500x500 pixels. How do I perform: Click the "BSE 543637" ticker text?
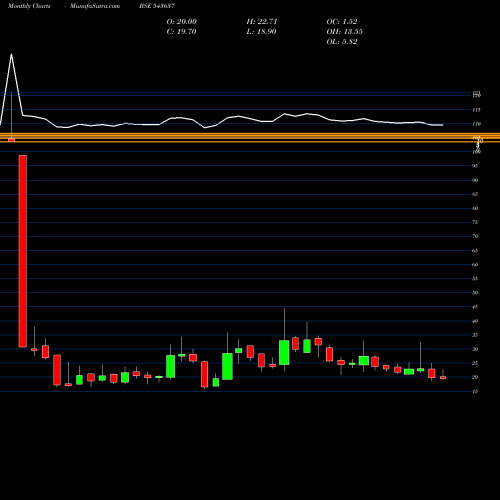[x=157, y=6]
